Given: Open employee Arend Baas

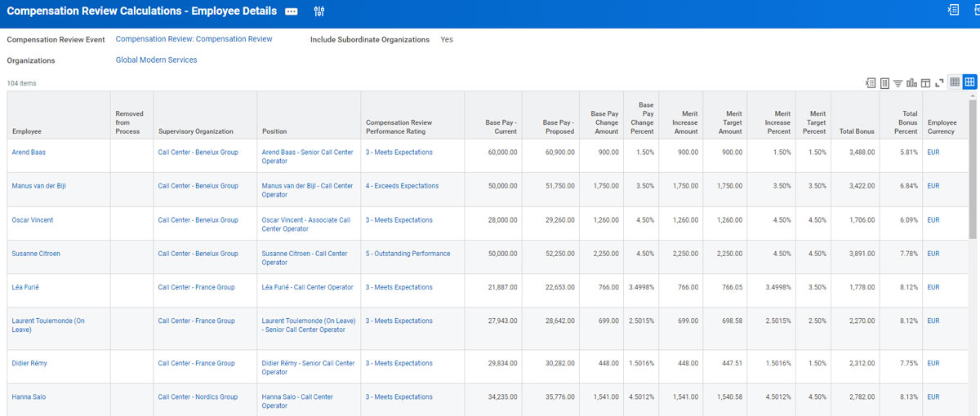Looking at the screenshot, I should 29,153.
